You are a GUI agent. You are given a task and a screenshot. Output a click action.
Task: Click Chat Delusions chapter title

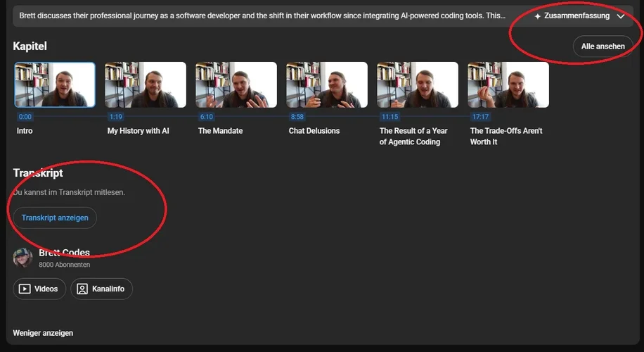point(314,131)
